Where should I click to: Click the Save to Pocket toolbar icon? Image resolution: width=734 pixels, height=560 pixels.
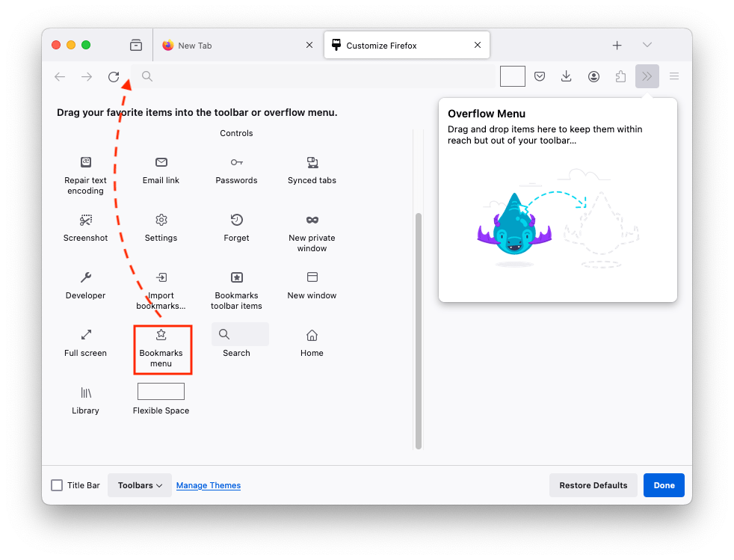(x=540, y=76)
